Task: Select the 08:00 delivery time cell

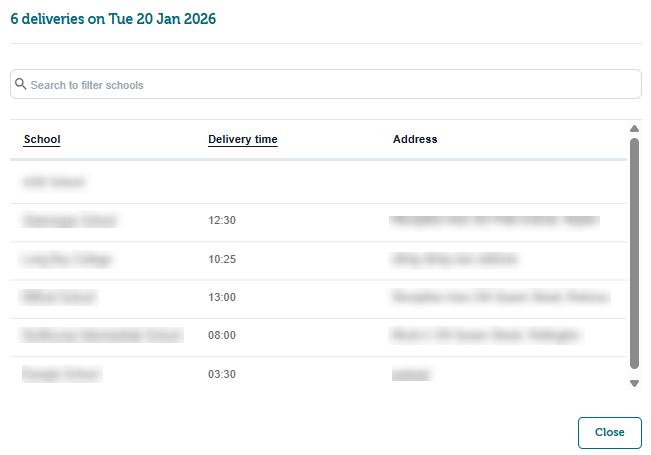Action: coord(222,336)
